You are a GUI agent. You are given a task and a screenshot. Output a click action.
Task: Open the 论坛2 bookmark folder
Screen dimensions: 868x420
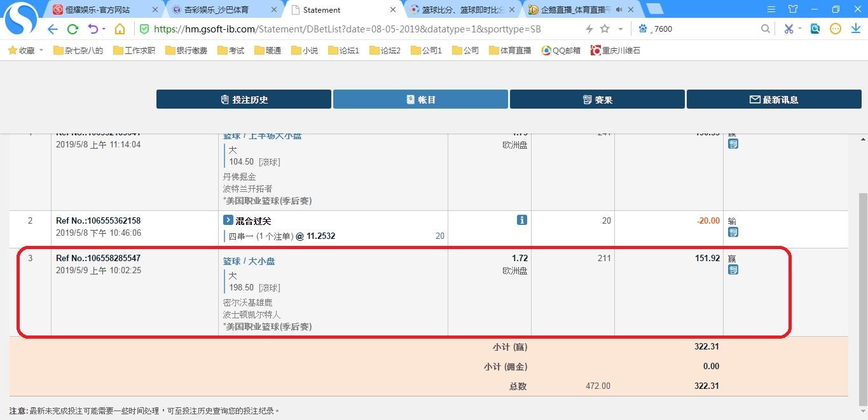(x=385, y=50)
